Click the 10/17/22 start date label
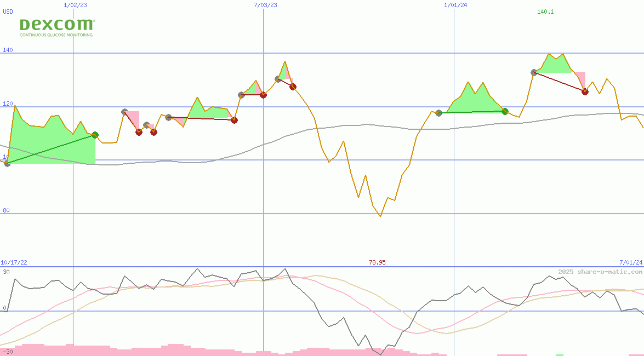The width and height of the screenshot is (644, 356). pyautogui.click(x=14, y=262)
